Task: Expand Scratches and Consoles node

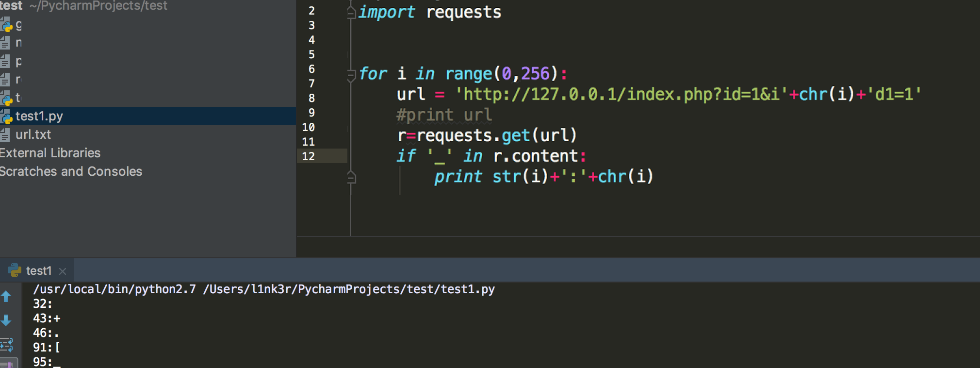Action: [x=71, y=171]
